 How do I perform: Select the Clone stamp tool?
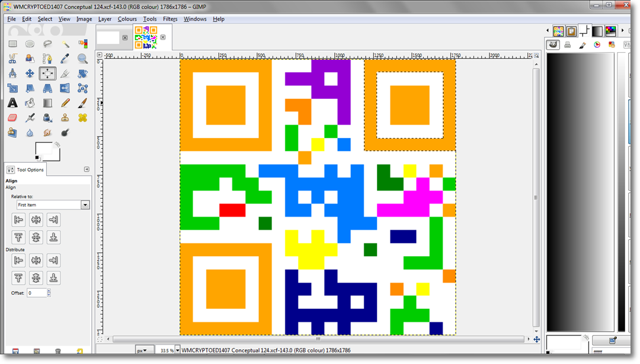pos(65,118)
